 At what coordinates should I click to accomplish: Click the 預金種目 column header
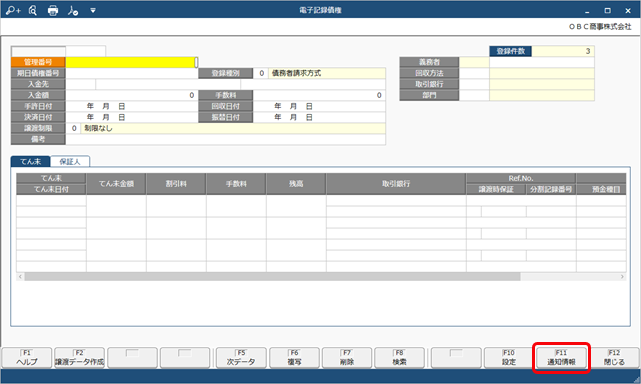[601, 189]
